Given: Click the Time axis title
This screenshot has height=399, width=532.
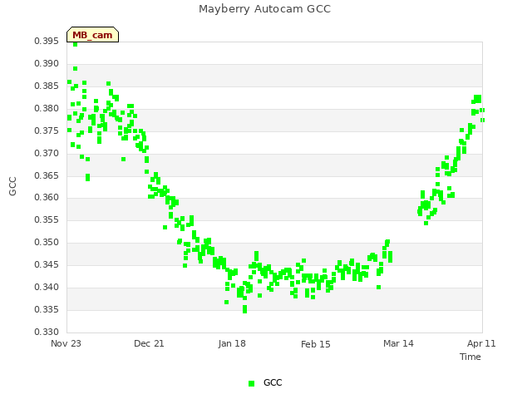Looking at the screenshot, I should (470, 357).
